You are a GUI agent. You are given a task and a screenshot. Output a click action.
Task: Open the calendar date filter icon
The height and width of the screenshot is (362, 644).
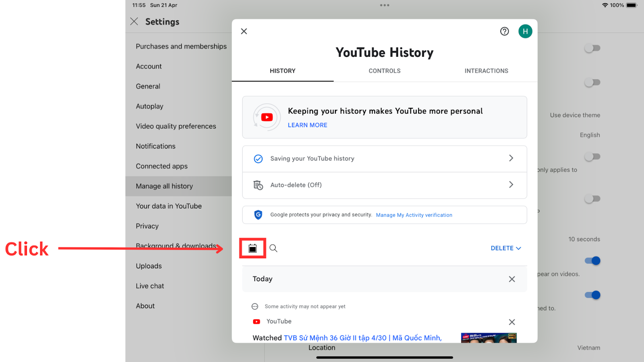coord(252,248)
